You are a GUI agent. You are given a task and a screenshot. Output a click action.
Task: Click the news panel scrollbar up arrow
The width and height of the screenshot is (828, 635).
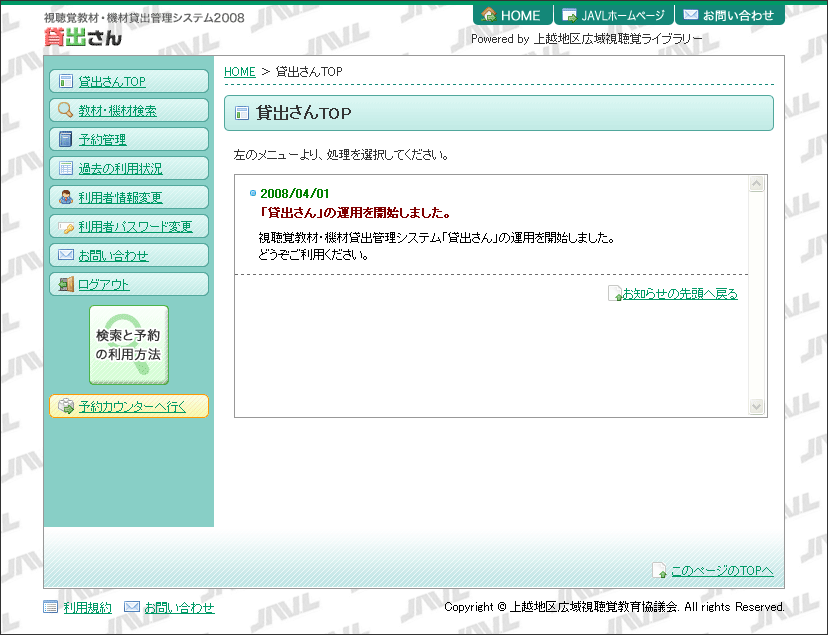tap(757, 184)
